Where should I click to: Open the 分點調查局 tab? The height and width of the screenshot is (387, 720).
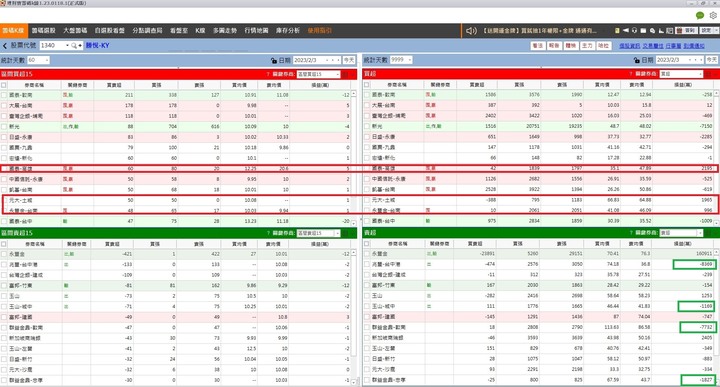tap(147, 31)
